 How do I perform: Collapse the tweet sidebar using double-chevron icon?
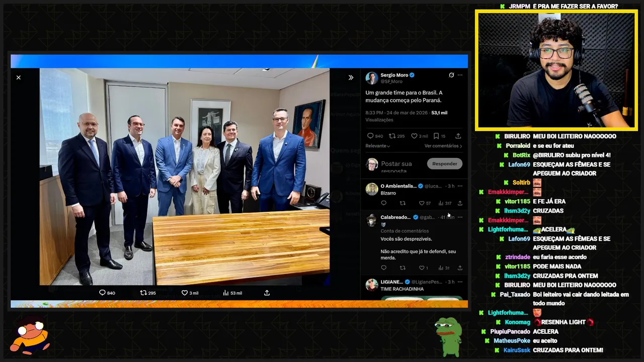pyautogui.click(x=351, y=77)
